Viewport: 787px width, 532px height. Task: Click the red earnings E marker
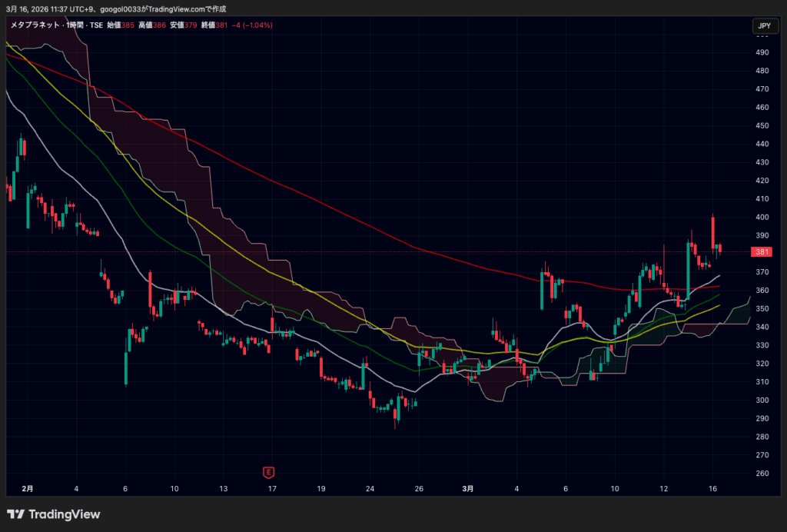(269, 471)
